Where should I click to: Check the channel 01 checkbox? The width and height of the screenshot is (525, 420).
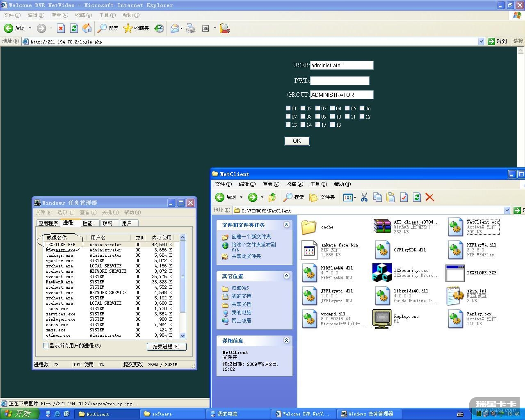[288, 108]
